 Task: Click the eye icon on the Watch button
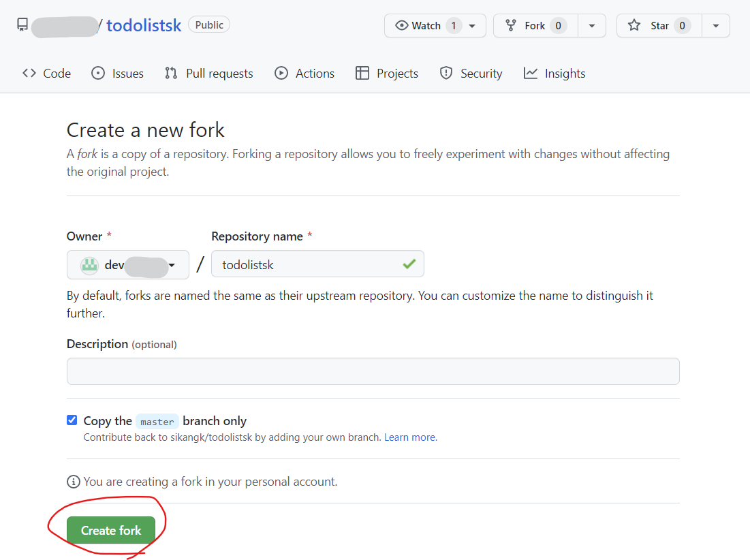click(x=401, y=25)
